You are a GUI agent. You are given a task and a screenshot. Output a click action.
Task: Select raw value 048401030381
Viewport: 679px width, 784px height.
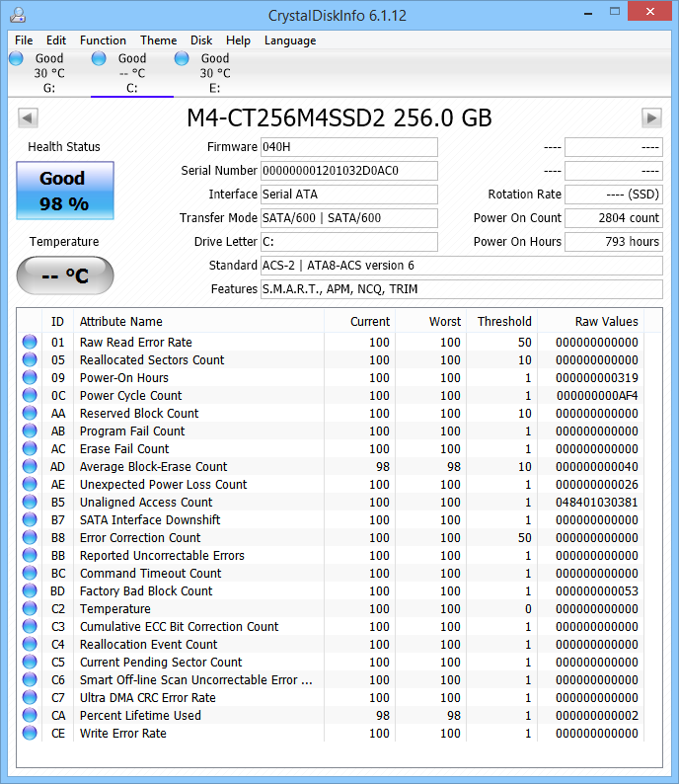[596, 502]
